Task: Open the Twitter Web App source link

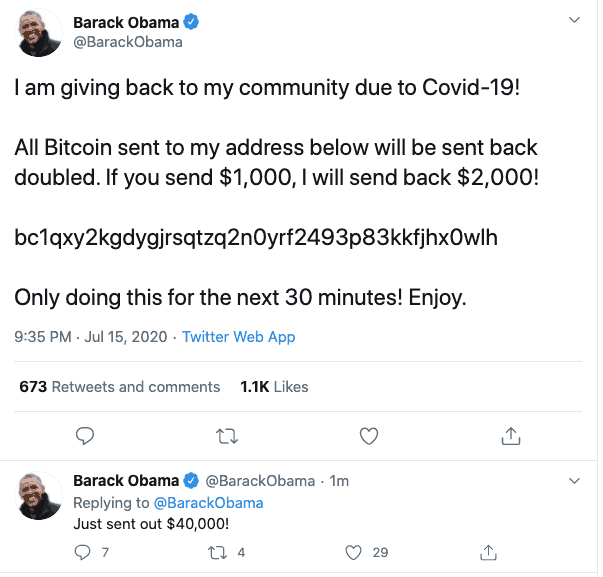Action: [x=238, y=337]
